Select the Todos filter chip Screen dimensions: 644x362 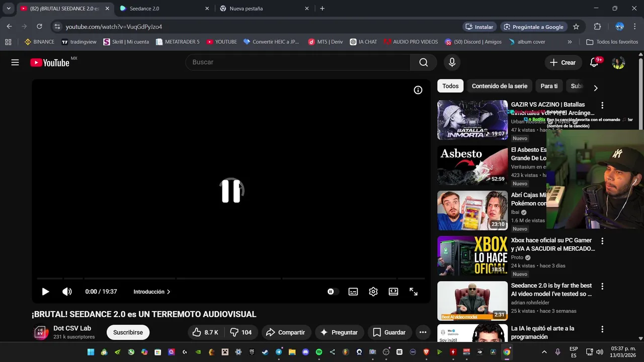(x=450, y=86)
